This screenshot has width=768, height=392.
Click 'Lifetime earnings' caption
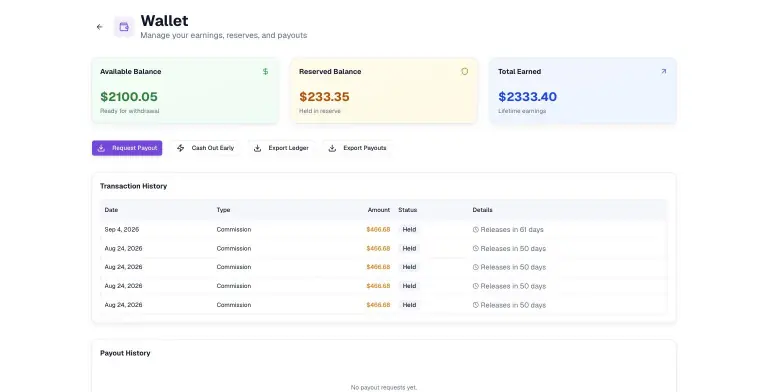coord(522,111)
